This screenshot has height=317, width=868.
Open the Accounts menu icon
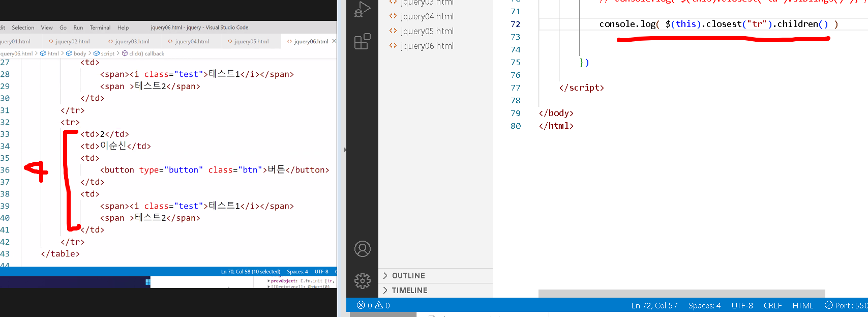362,249
